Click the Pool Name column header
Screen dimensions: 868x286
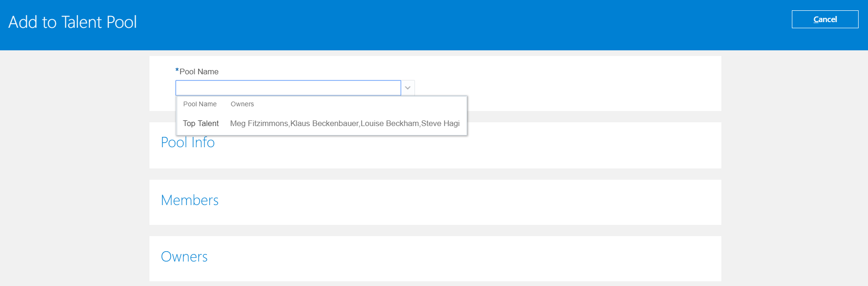(x=200, y=104)
